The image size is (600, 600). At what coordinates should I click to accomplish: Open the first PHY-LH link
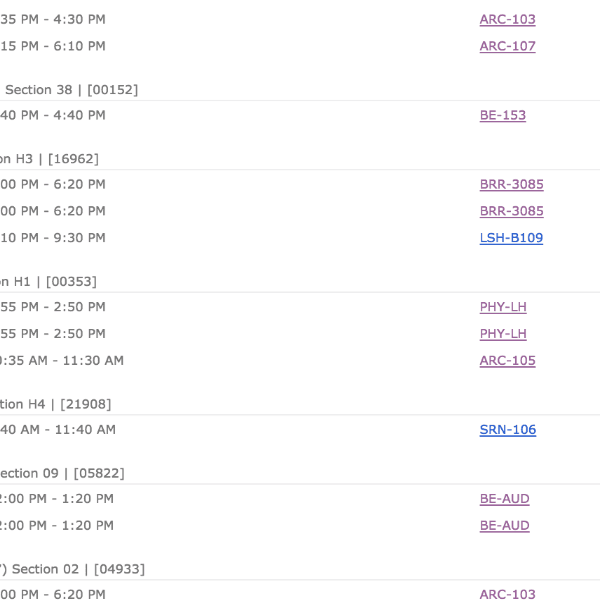click(503, 307)
